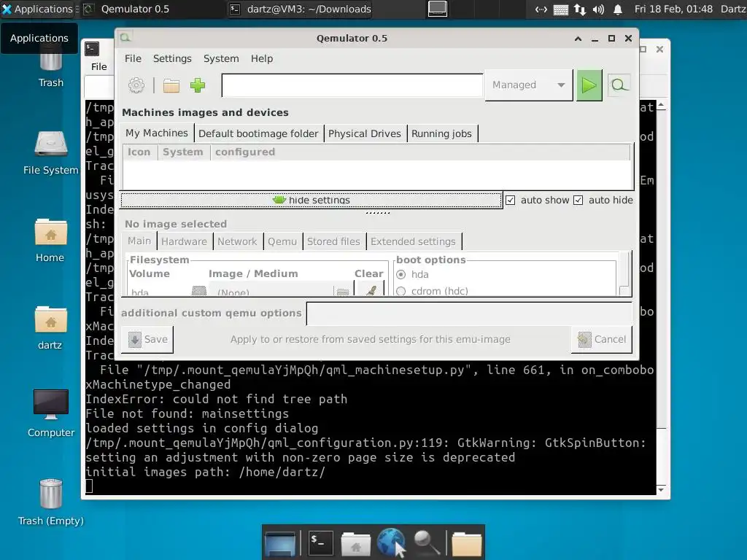Screen dimensions: 747x560
Task: Sort by Icon column header
Action: point(139,152)
